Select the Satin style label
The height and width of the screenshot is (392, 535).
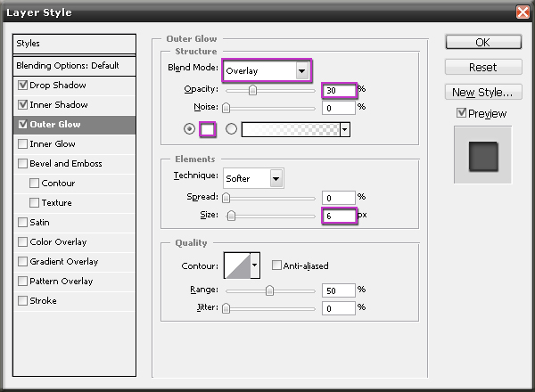[x=39, y=222]
